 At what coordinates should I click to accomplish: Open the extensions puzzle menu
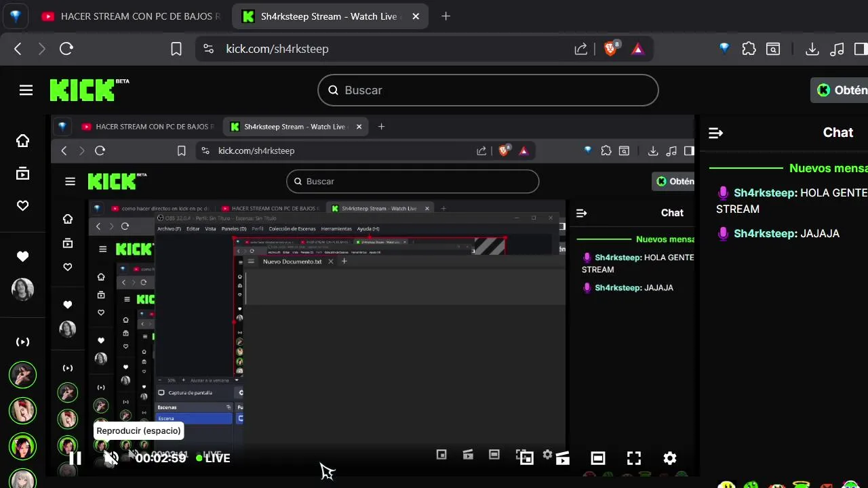(749, 49)
